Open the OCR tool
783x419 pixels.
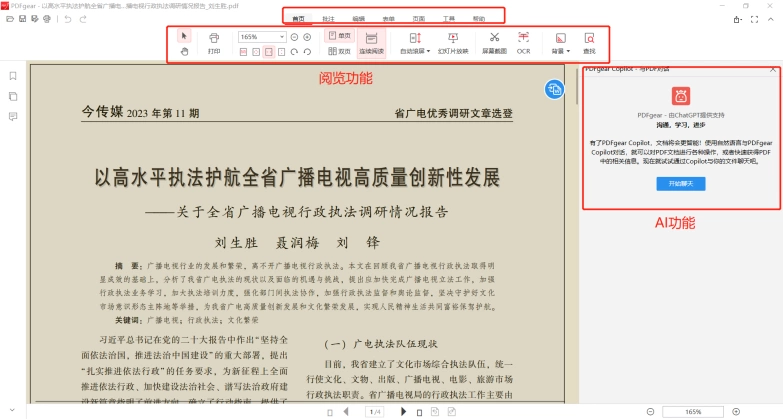coord(523,43)
